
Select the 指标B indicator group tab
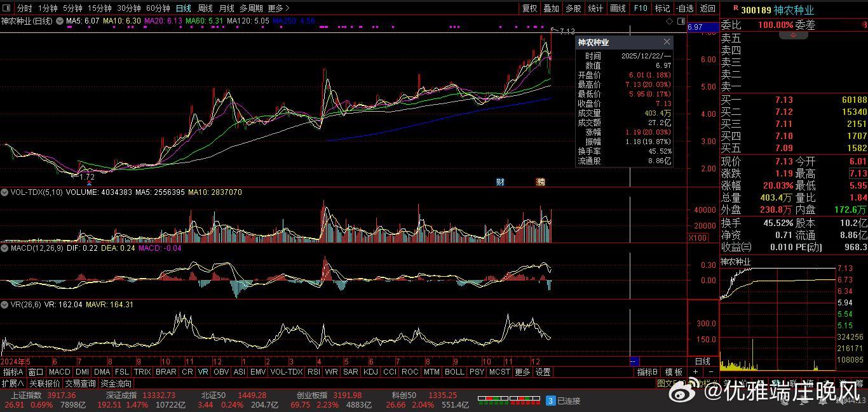coord(648,372)
